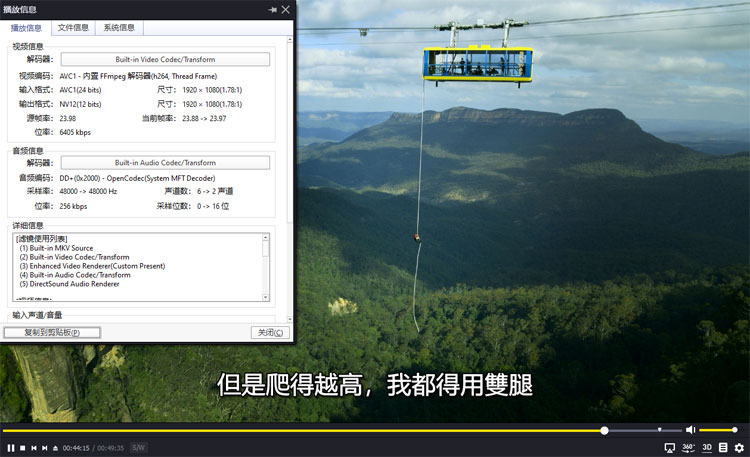Click the filter list scrollbar down arrow
Viewport: 750px width, 457px height.
point(266,296)
